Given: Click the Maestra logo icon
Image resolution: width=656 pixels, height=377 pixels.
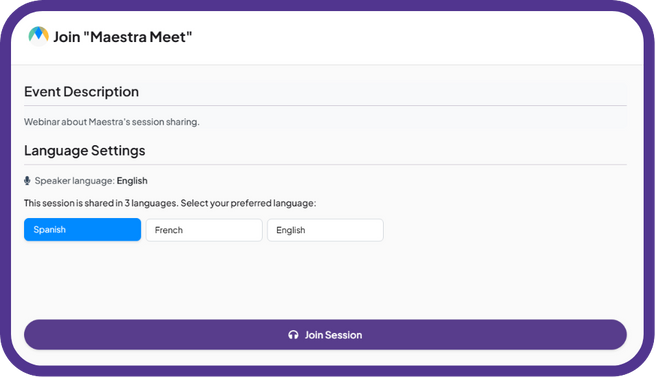Looking at the screenshot, I should tap(38, 36).
